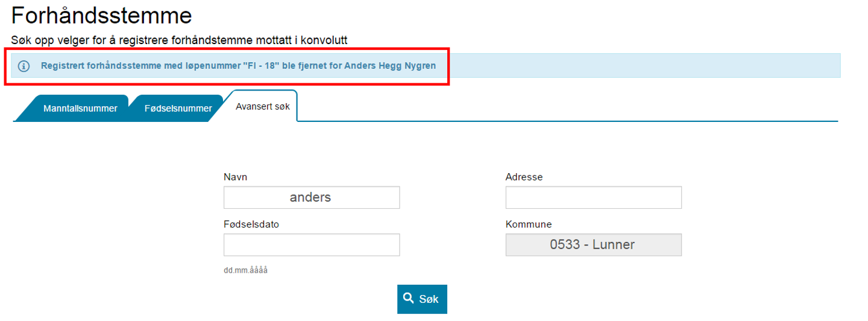Click the Forhåndsstemme page heading

tap(101, 16)
